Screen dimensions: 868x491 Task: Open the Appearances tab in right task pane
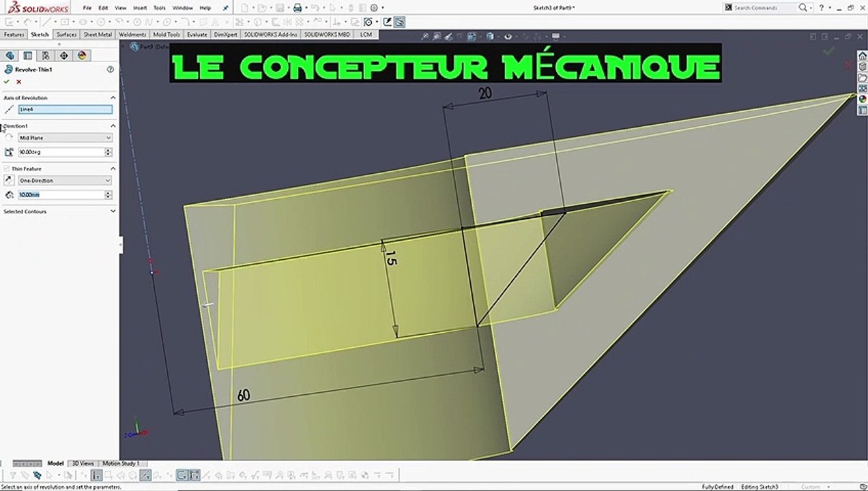tap(863, 98)
